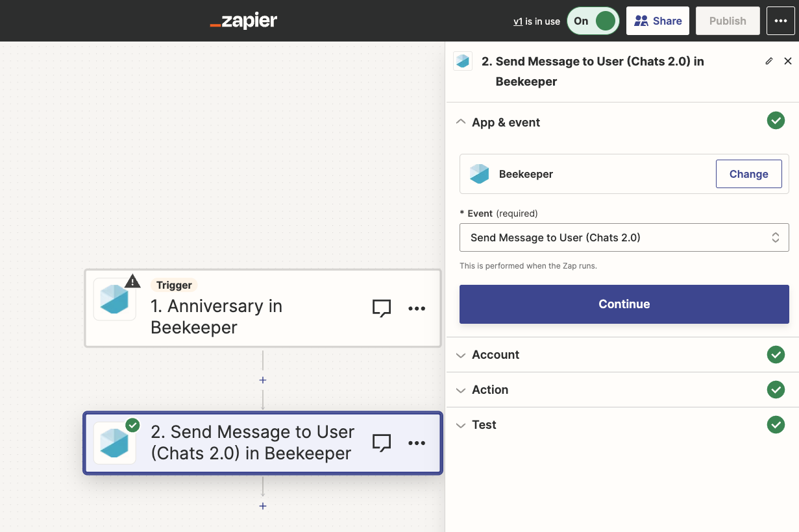Image resolution: width=799 pixels, height=532 pixels.
Task: Open comments on Anniversary in Beekeeper step
Action: pos(382,309)
